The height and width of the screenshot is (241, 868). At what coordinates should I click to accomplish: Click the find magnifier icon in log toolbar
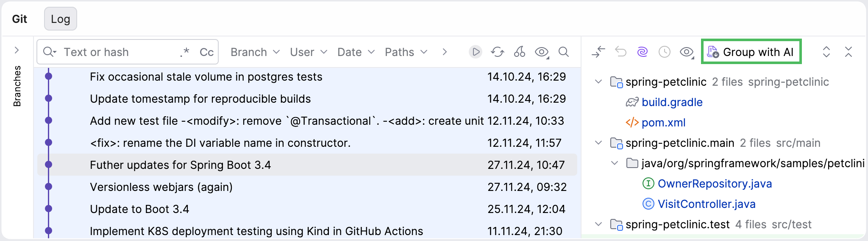564,52
